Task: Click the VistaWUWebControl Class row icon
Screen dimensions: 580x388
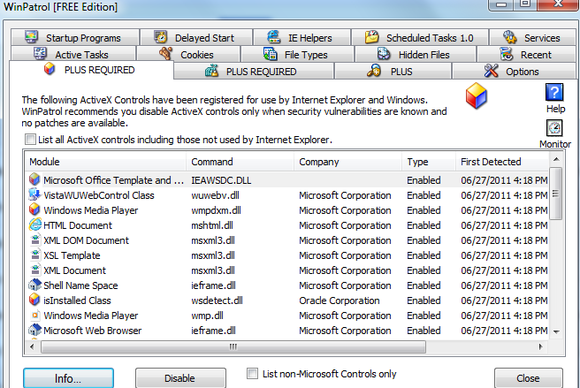Action: (34, 195)
